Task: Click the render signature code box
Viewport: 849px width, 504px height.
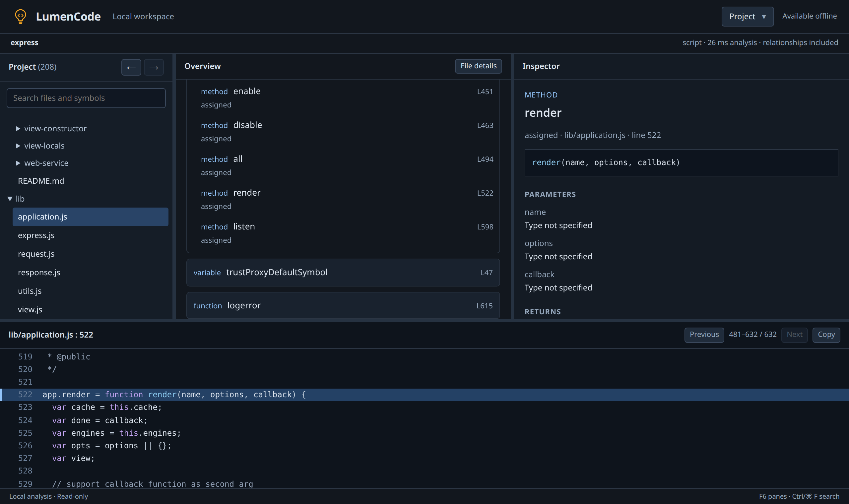Action: pos(681,163)
